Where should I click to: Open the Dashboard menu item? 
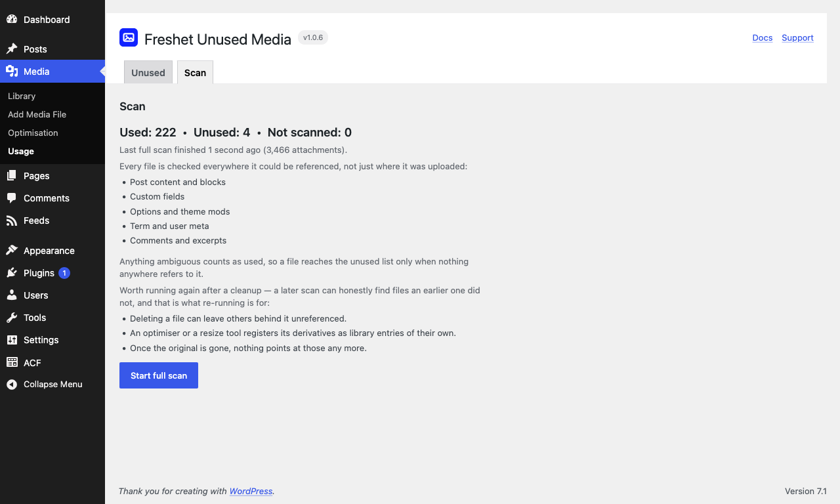[52, 20]
